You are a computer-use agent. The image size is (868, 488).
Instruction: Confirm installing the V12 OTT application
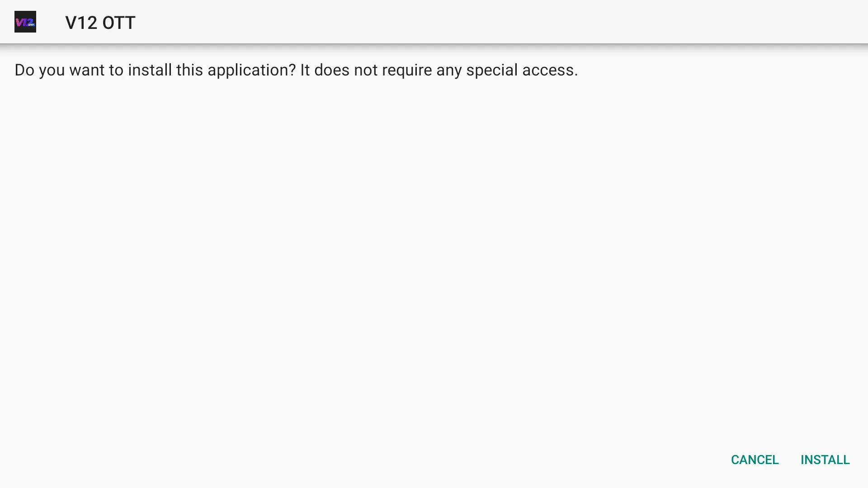825,460
